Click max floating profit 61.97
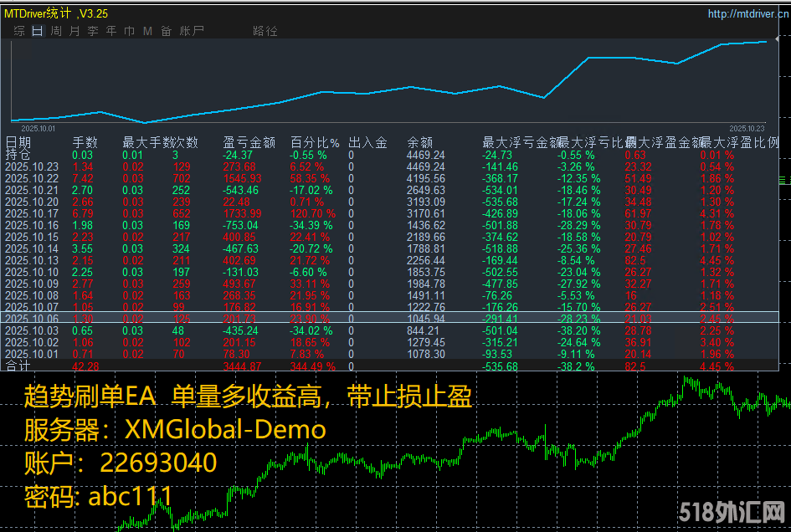 638,214
